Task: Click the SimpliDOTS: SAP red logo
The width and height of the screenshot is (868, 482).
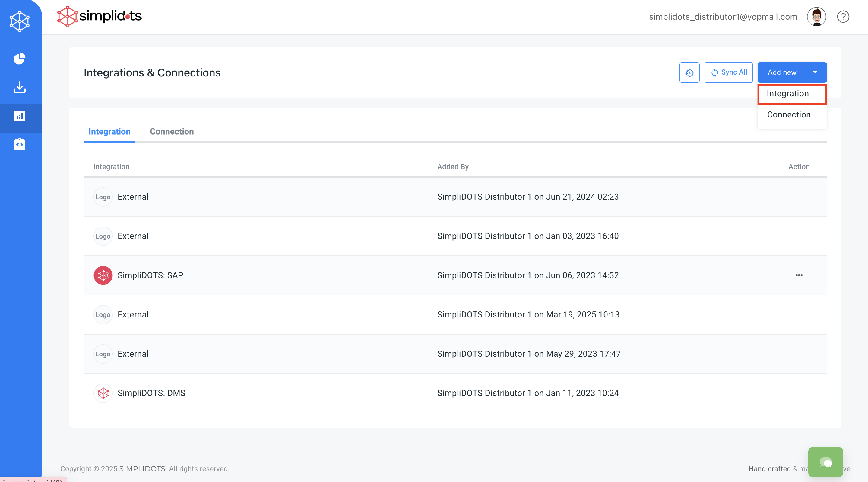Action: 103,275
